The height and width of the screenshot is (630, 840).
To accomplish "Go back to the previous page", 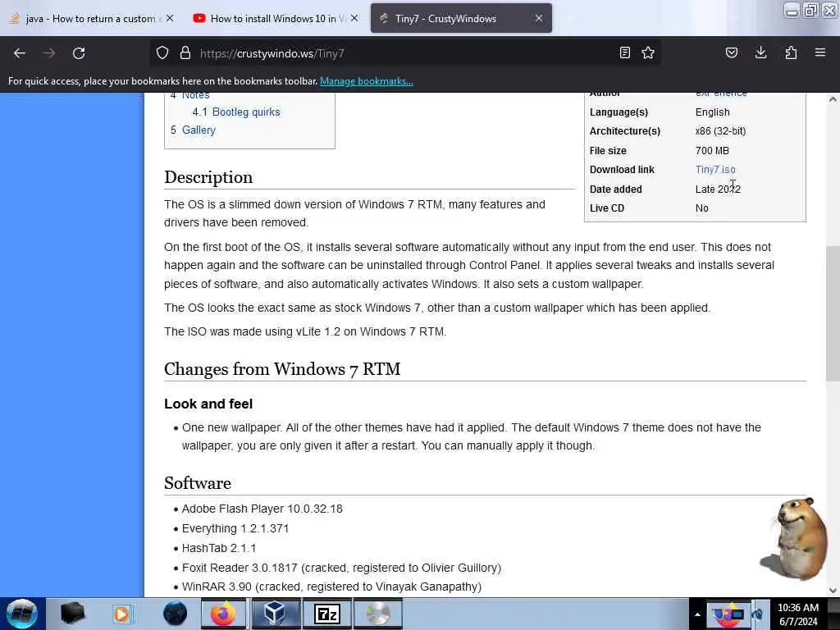I will [20, 53].
